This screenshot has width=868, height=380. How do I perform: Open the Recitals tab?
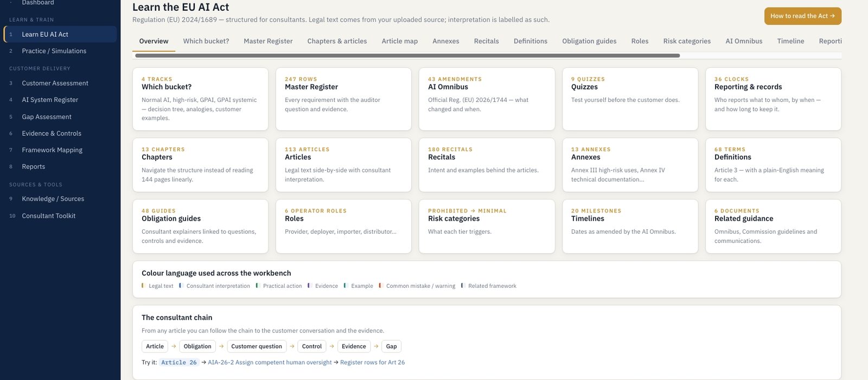(486, 41)
